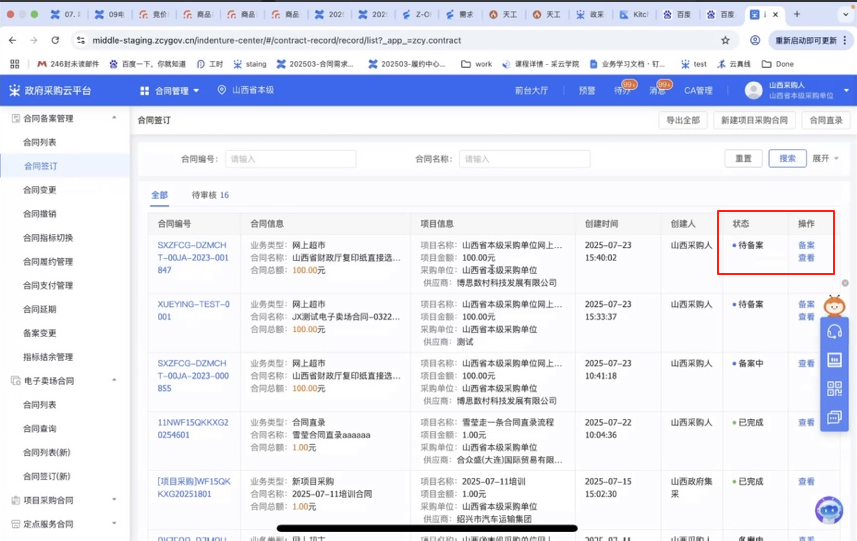The width and height of the screenshot is (857, 541).
Task: Click the user avatar icon in header
Action: [753, 90]
